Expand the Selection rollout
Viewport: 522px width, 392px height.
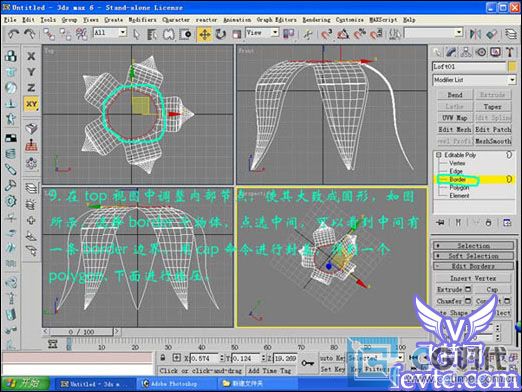tap(474, 246)
